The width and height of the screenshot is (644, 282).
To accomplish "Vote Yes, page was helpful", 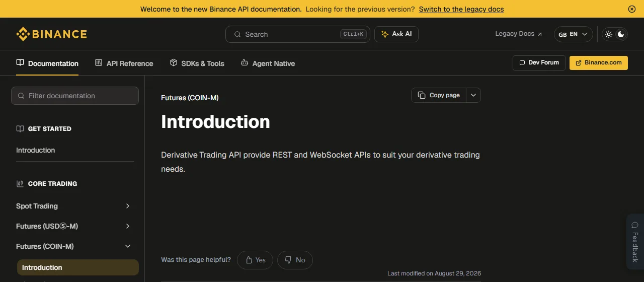I will point(255,260).
